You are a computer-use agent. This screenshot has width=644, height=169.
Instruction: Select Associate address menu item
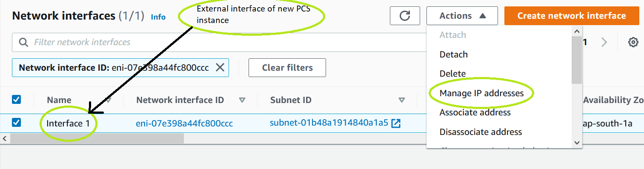click(475, 112)
